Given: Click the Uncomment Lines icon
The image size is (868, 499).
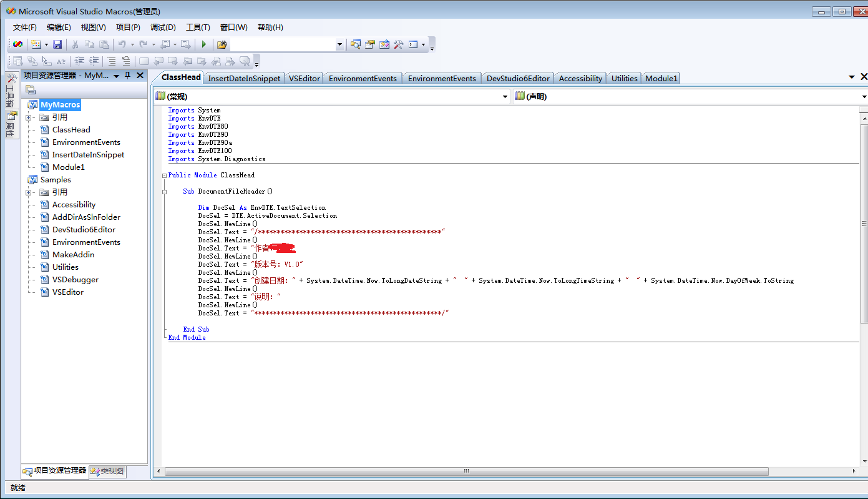Looking at the screenshot, I should click(x=126, y=61).
